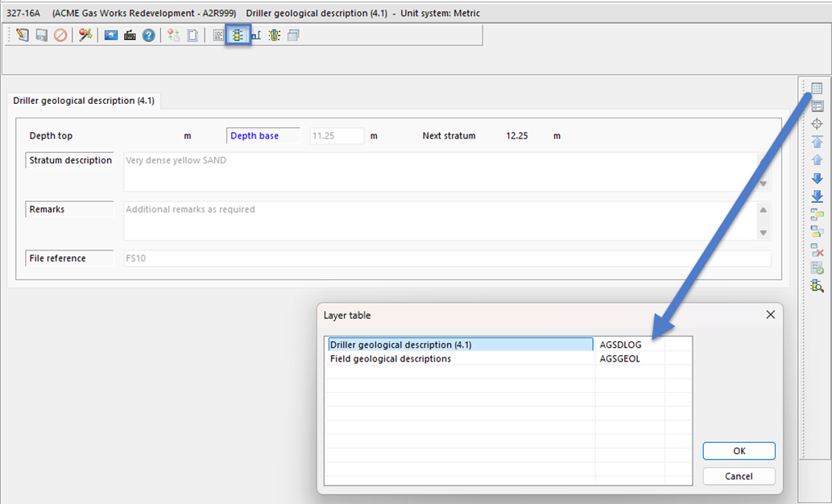This screenshot has width=832, height=504.
Task: Select the Driller geological description (4.1) tab
Action: 85,101
